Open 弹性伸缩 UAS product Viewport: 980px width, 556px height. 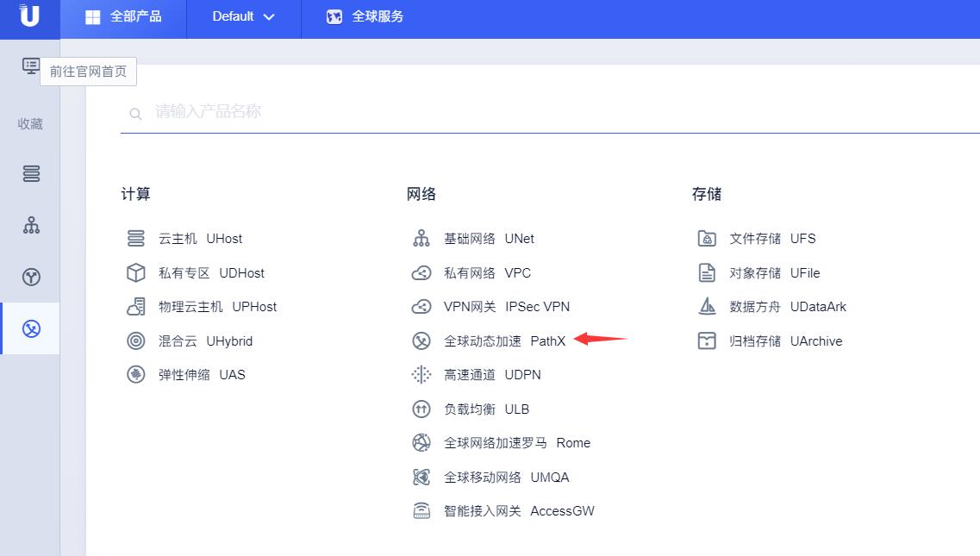click(x=202, y=375)
